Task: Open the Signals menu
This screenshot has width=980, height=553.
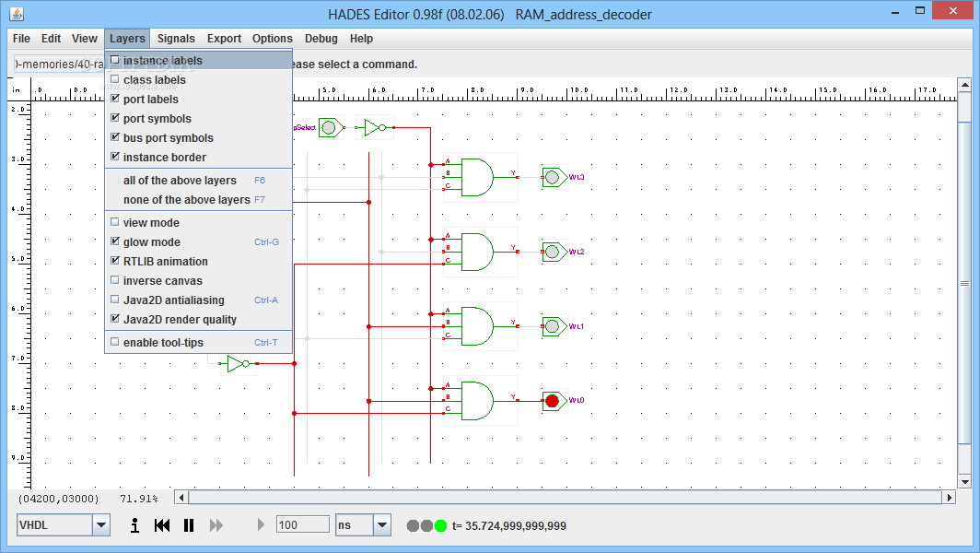Action: tap(176, 38)
